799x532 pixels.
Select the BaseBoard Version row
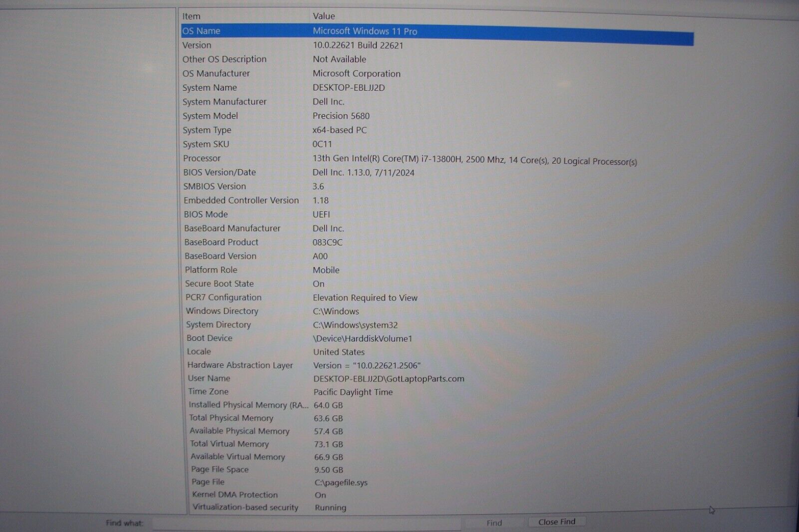pyautogui.click(x=437, y=256)
